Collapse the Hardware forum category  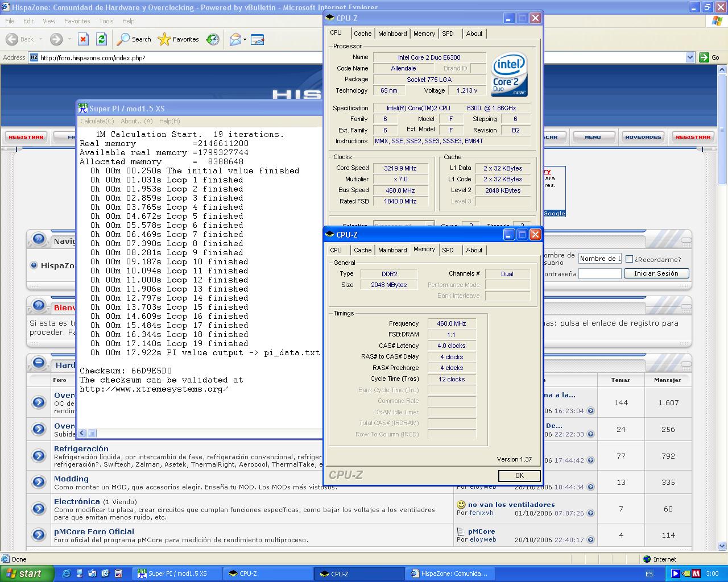click(39, 363)
